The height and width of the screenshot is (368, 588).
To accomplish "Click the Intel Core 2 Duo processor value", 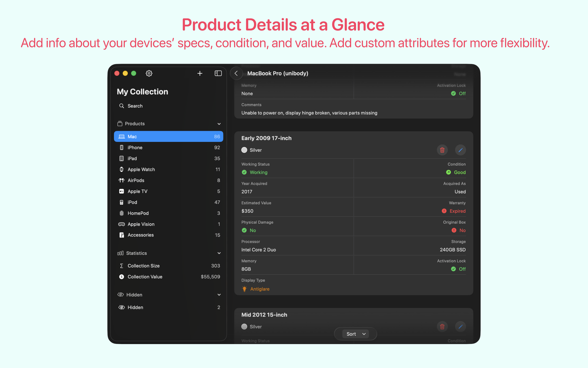I will pos(258,250).
